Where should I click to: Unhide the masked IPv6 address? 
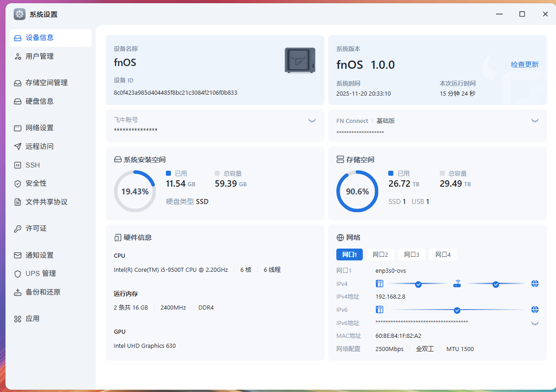click(x=535, y=323)
